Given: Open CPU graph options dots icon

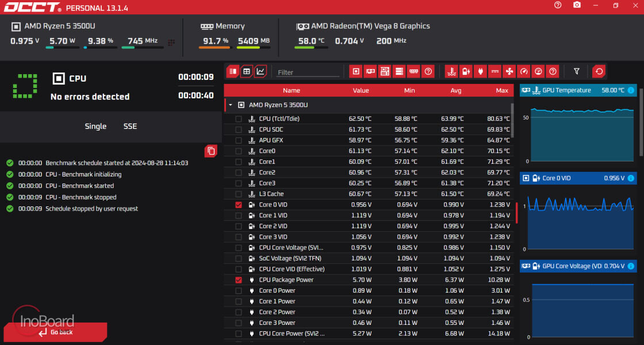Looking at the screenshot, I should click(x=171, y=42).
